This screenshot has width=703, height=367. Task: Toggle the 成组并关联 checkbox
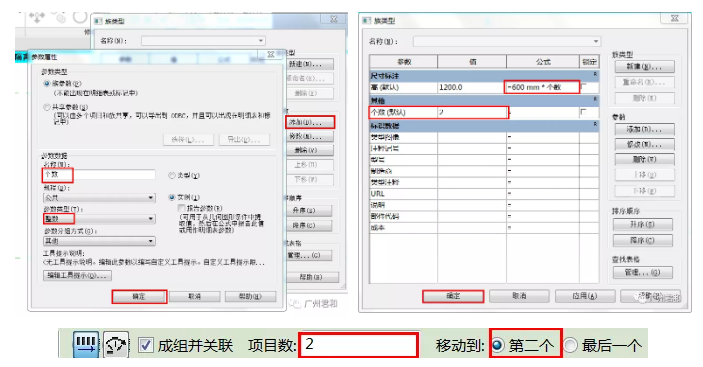145,345
